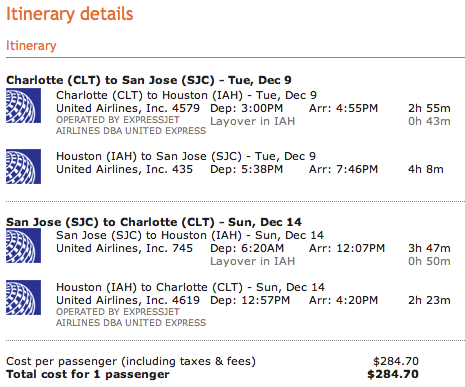Click United logo beside flight 745
Screen dimensions: 465x387
coord(23,245)
